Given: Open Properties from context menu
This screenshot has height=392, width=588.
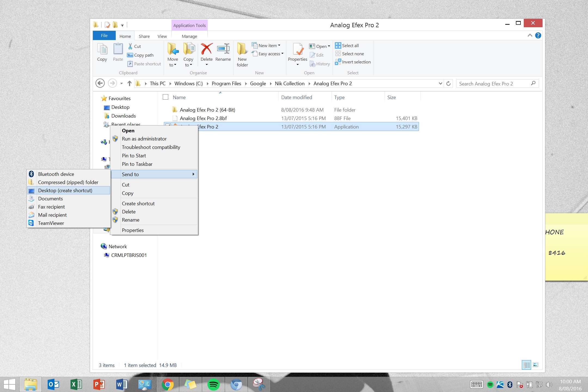Looking at the screenshot, I should [x=154, y=230].
